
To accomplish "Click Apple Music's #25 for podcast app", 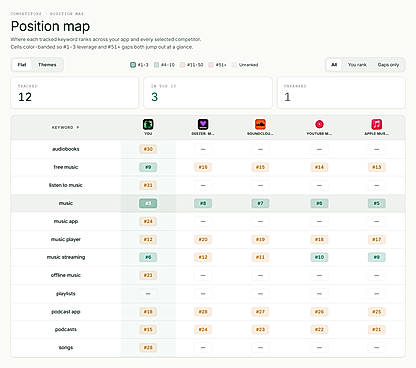I will [x=377, y=312].
